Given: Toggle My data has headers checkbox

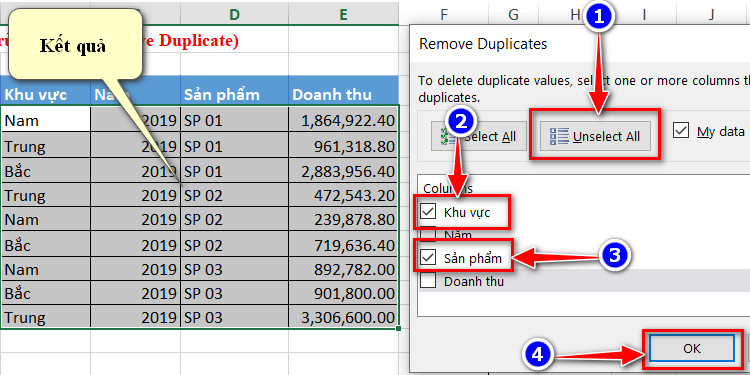Looking at the screenshot, I should 681,131.
